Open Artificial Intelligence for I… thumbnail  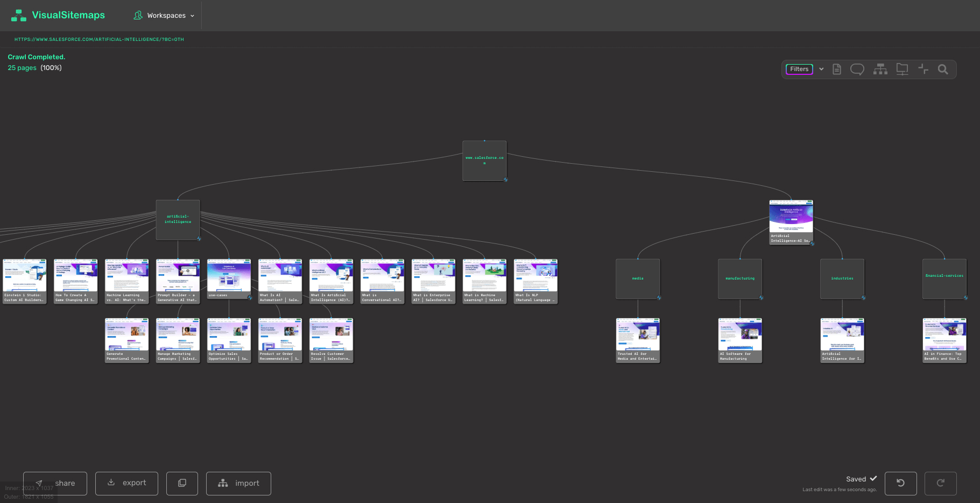[842, 340]
